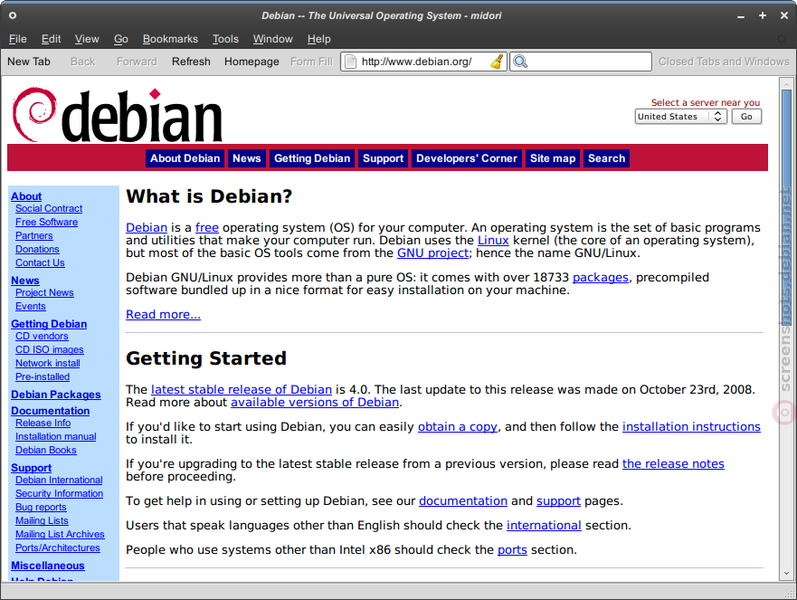This screenshot has width=797, height=600.
Task: Open the Tools menu
Action: (225, 39)
